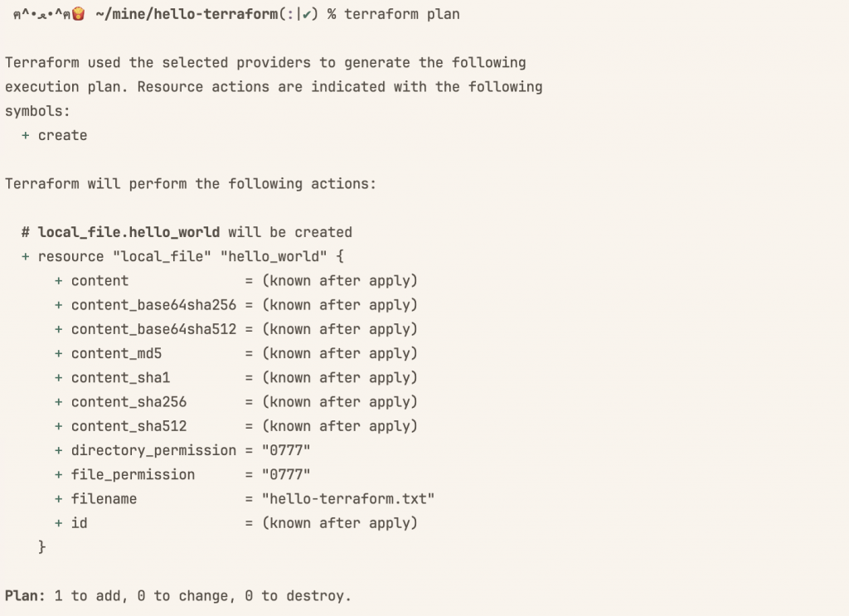Click the plus symbol beside create
This screenshot has height=616, width=849.
(25, 135)
